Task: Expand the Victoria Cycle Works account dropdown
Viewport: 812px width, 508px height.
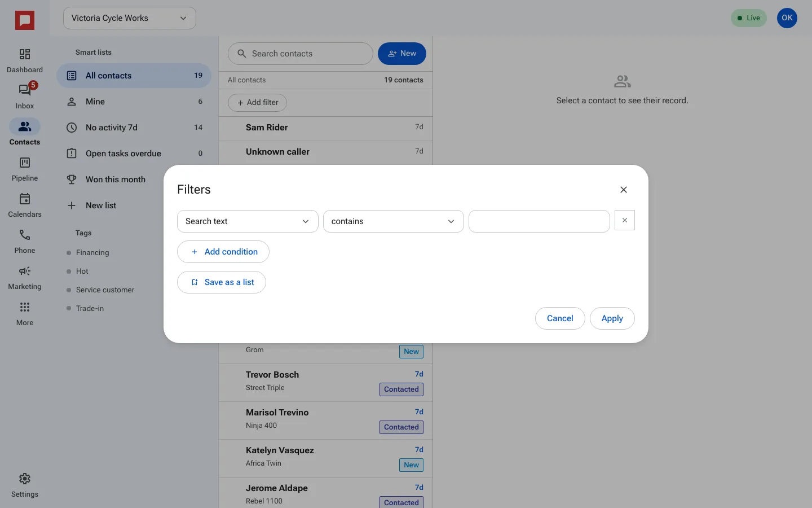Action: pos(130,18)
